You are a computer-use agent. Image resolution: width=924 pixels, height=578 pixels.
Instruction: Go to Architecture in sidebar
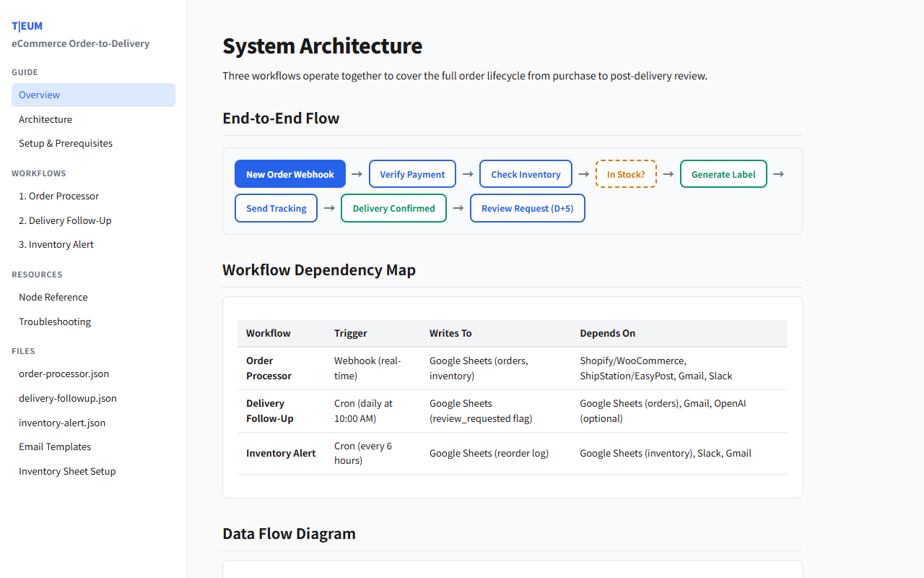click(x=45, y=119)
